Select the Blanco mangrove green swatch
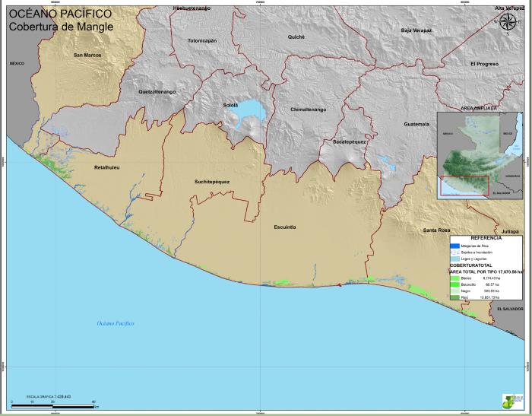 point(454,279)
